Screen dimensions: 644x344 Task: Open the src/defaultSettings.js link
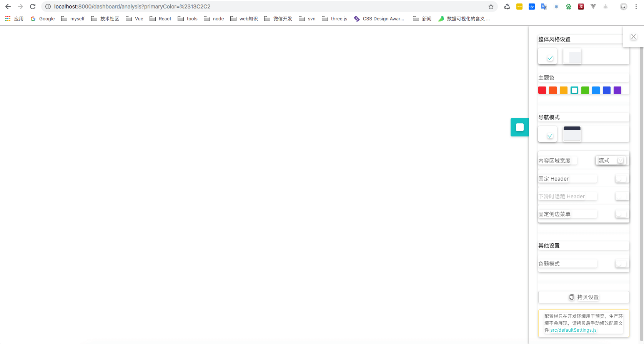[573, 330]
